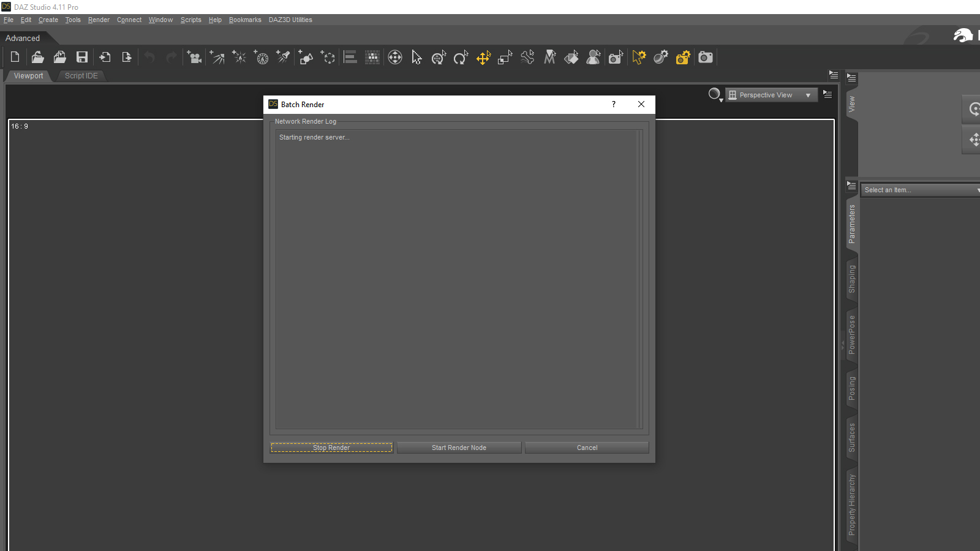Create new linear point light icon
Screen dimensions: 980x551
click(x=261, y=58)
